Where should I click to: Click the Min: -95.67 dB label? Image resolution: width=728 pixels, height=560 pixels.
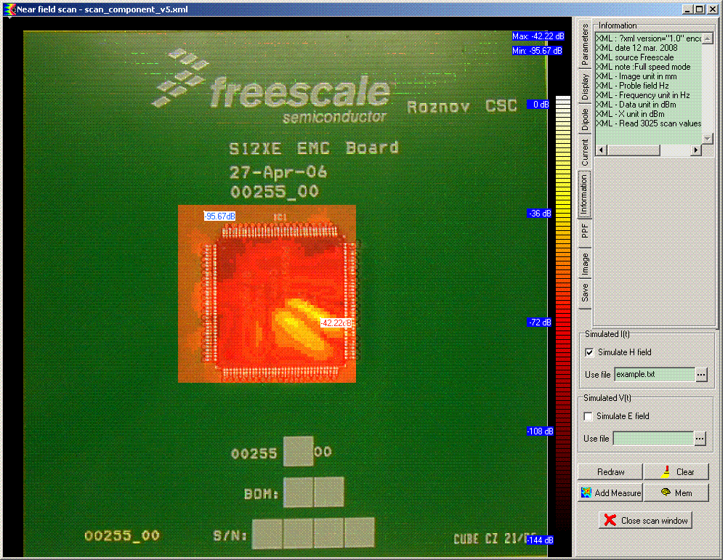pos(537,51)
